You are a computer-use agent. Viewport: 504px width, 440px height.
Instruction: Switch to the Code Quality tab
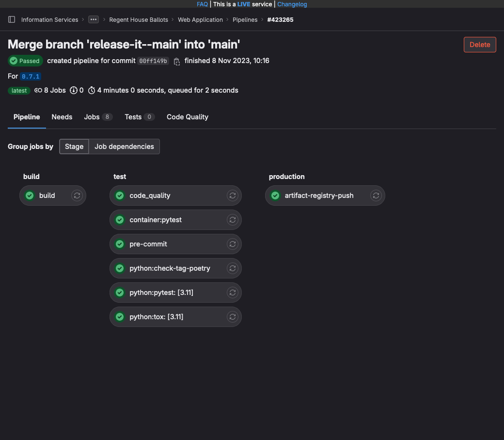(x=188, y=117)
